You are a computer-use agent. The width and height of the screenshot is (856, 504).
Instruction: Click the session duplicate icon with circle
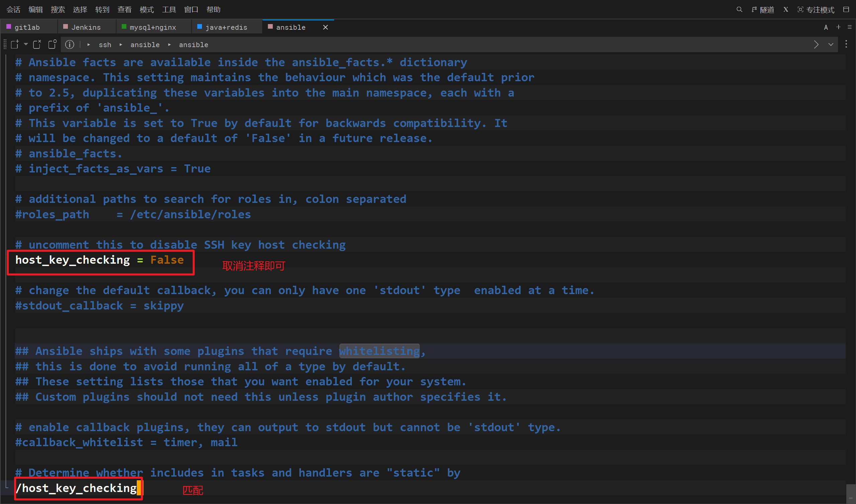click(52, 44)
